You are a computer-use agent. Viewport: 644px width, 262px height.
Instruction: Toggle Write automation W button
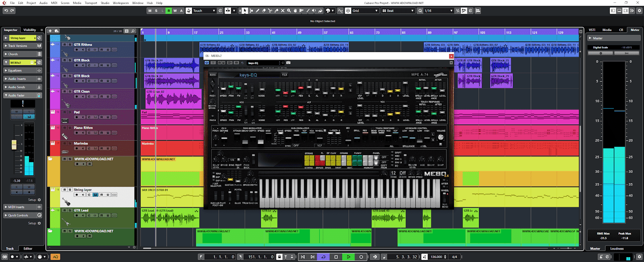[175, 10]
